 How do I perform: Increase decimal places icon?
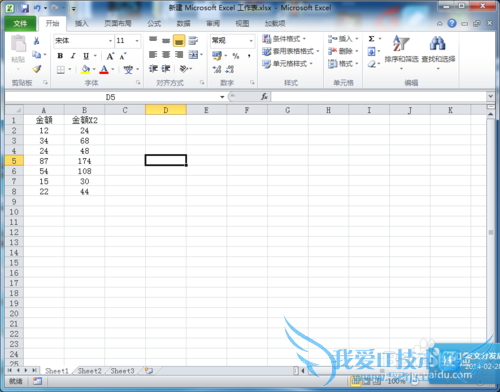217,69
